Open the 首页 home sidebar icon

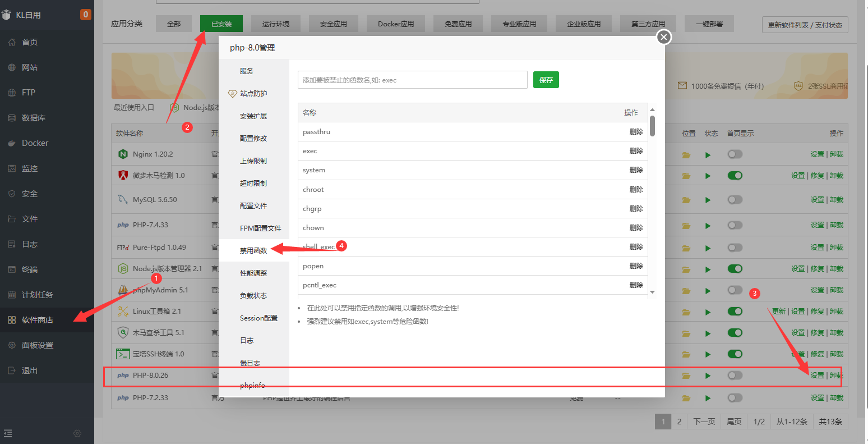[12, 42]
